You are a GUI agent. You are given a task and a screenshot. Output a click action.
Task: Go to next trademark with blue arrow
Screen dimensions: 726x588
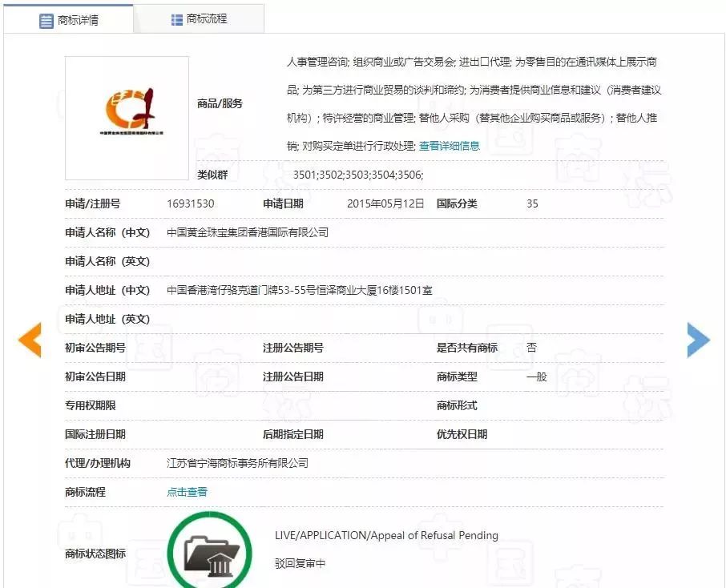click(698, 340)
